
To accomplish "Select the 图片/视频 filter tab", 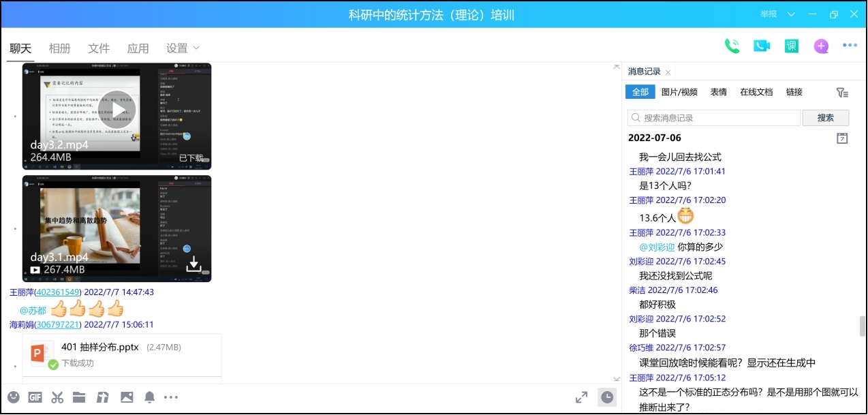I will click(x=679, y=92).
